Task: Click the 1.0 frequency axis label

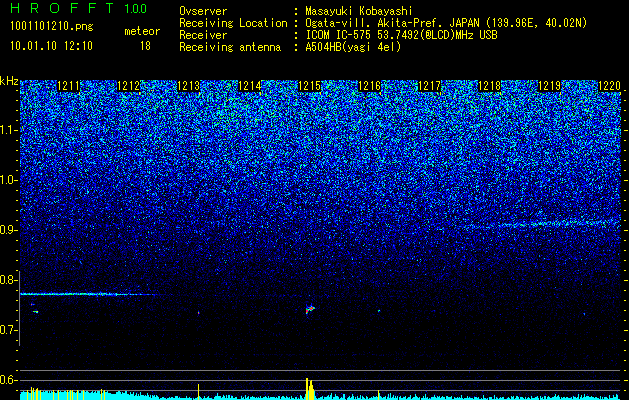Action: click(9, 180)
